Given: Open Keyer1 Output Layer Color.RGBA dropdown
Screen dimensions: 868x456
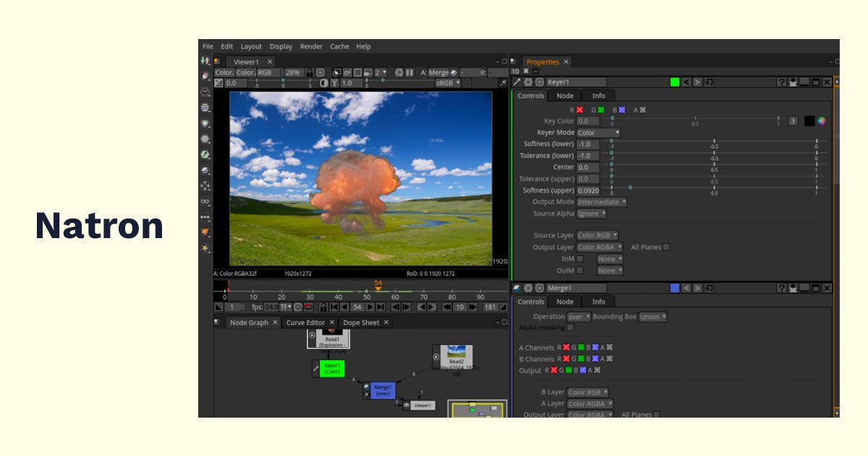Looking at the screenshot, I should (600, 247).
